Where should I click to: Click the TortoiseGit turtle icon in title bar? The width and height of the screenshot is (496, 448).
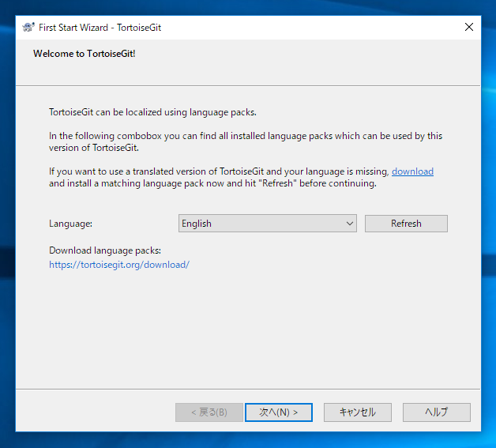tap(28, 27)
